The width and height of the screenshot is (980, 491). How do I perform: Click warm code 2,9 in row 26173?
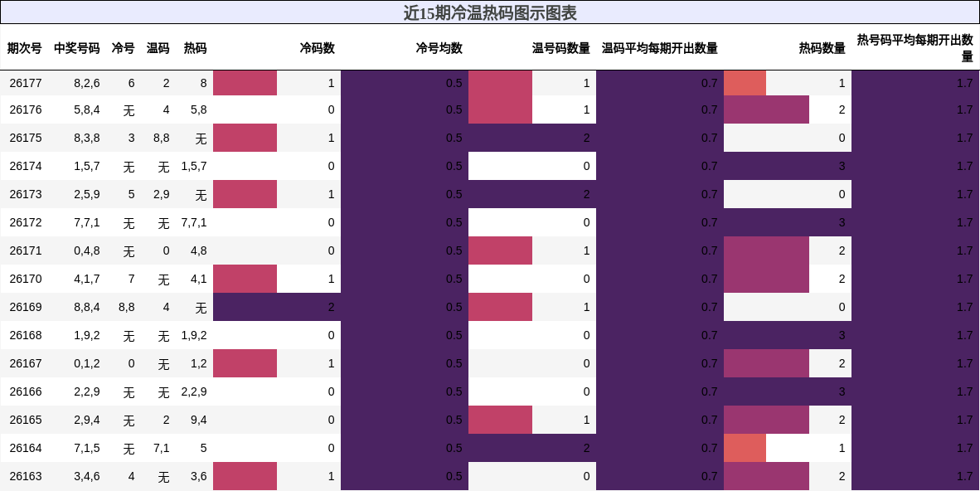(x=161, y=195)
